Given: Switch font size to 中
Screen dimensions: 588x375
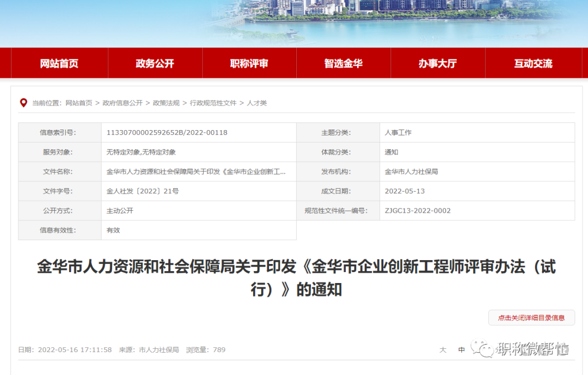Looking at the screenshot, I should coord(461,350).
